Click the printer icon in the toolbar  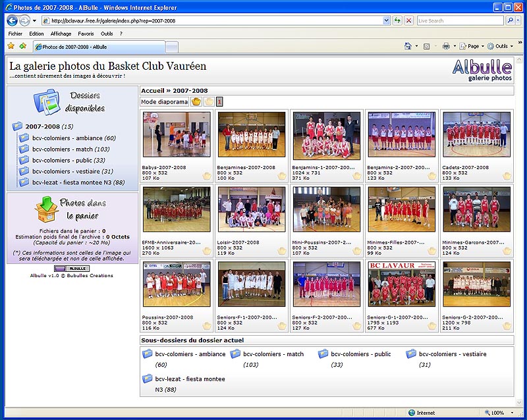[x=446, y=46]
